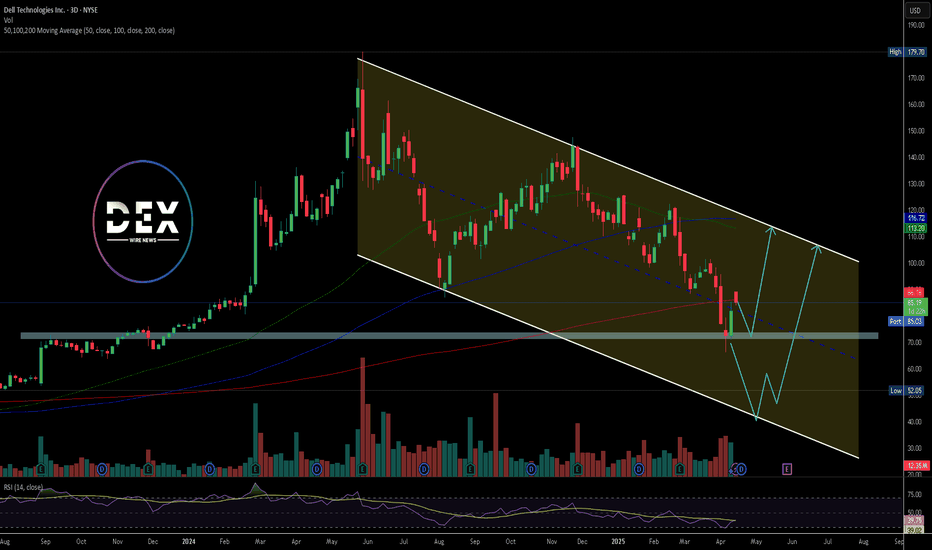The width and height of the screenshot is (932, 550).
Task: Click the 12.35M volume label
Action: pos(915,465)
